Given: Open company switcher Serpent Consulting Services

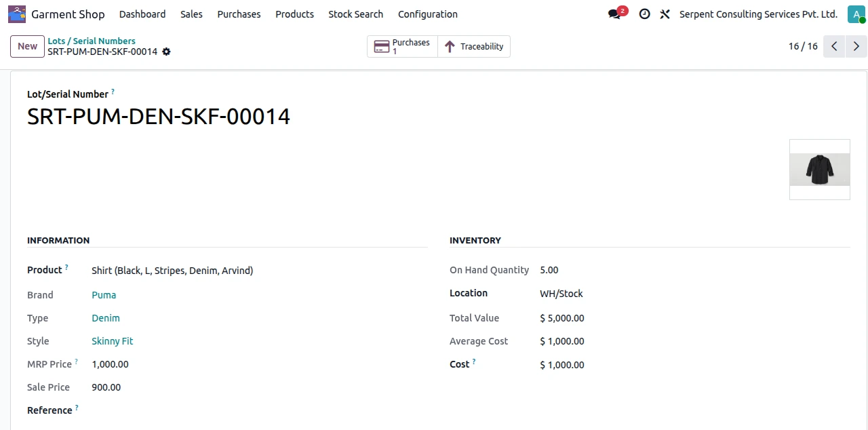Looking at the screenshot, I should pos(758,14).
